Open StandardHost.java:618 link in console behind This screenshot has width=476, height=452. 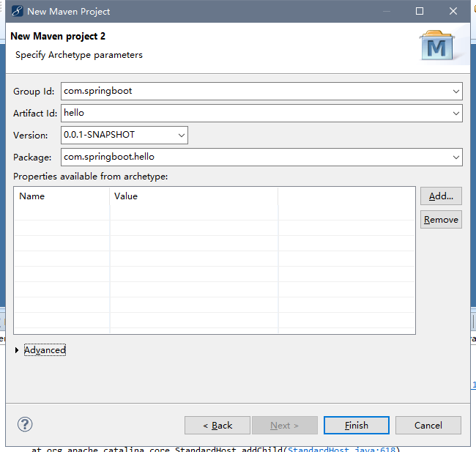(x=341, y=449)
